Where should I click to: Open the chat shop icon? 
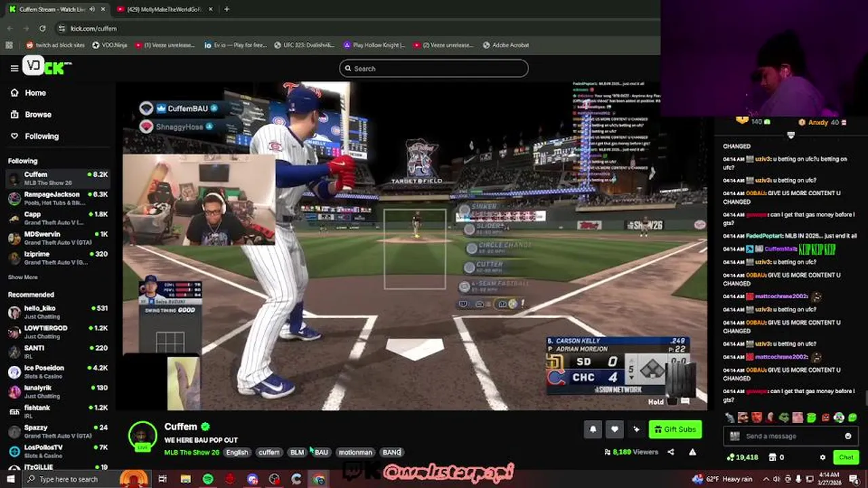point(772,457)
